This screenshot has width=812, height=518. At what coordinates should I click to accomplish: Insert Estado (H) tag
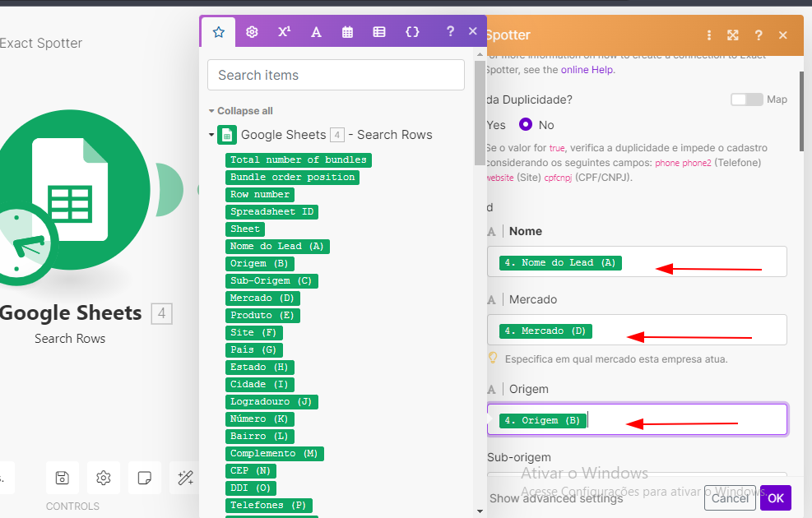point(259,367)
